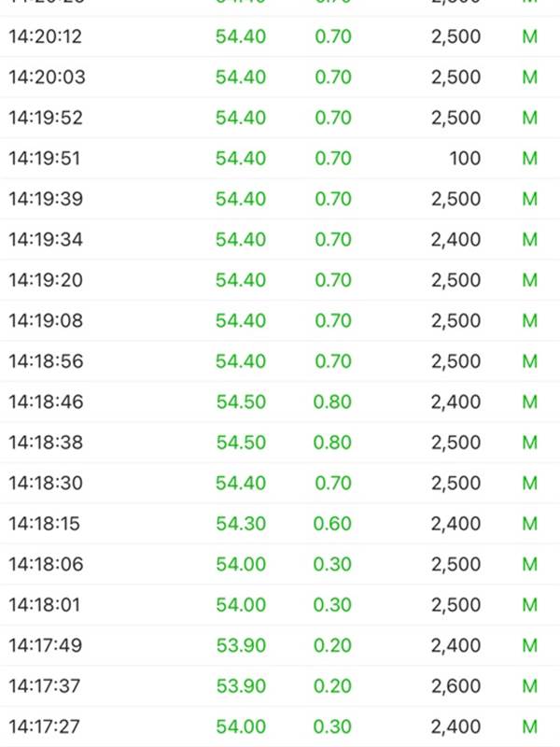560x747 pixels.
Task: Tap the 14:19:39 time cell
Action: tap(46, 199)
